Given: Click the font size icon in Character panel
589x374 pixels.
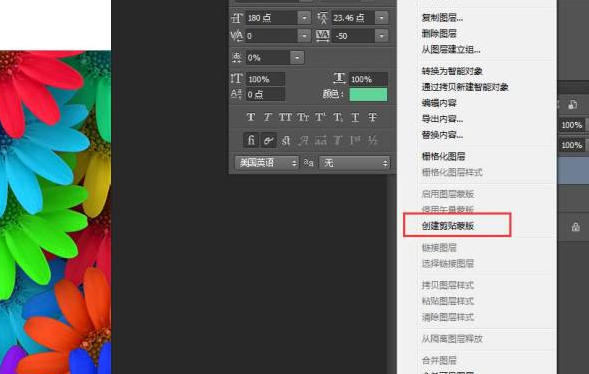Looking at the screenshot, I should pos(237,18).
